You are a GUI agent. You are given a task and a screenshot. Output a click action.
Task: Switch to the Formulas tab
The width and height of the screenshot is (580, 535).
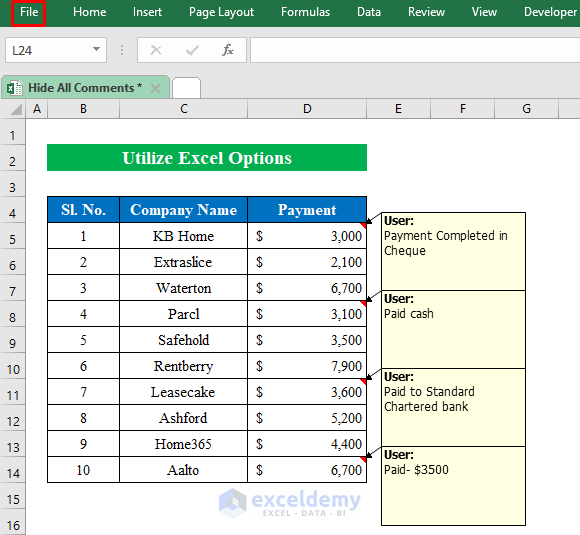[305, 12]
